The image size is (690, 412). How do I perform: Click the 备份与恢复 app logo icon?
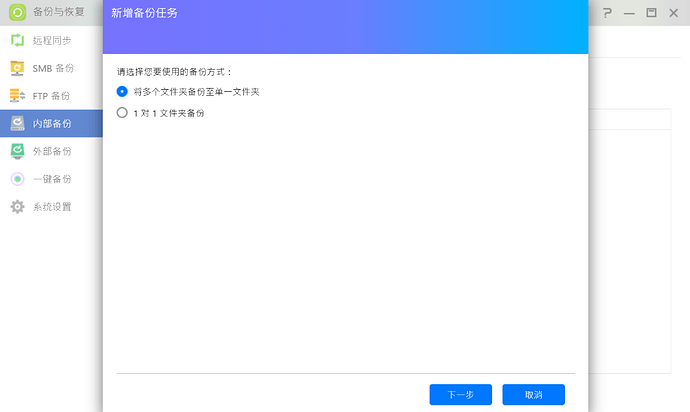(x=17, y=13)
